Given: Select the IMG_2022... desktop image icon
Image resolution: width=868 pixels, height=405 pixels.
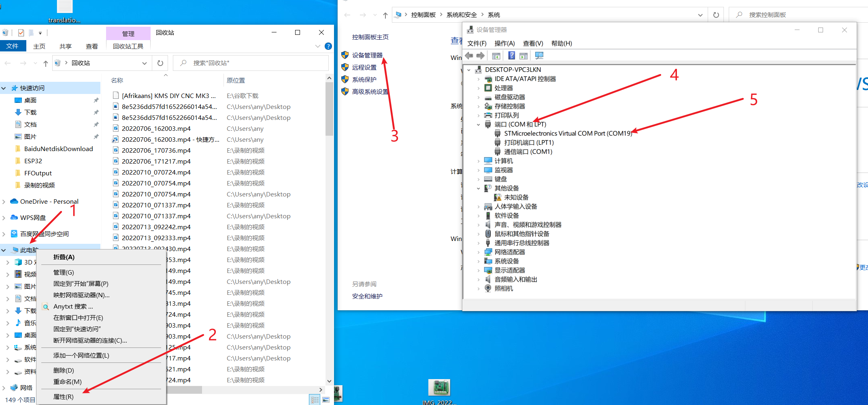Looking at the screenshot, I should point(439,392).
